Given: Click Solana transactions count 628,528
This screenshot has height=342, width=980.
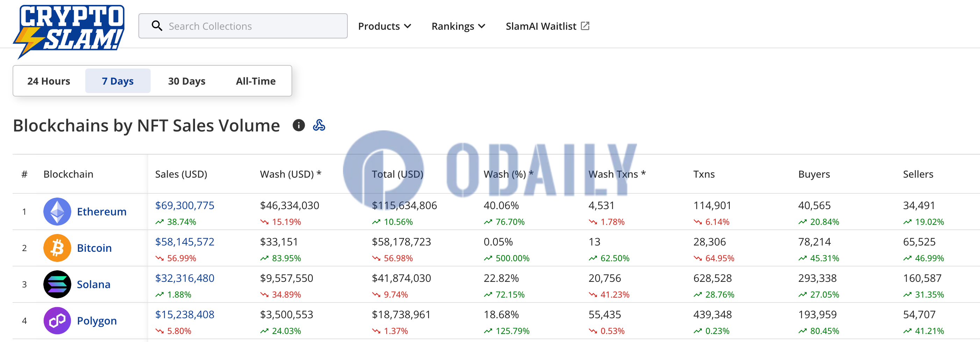Looking at the screenshot, I should tap(713, 278).
